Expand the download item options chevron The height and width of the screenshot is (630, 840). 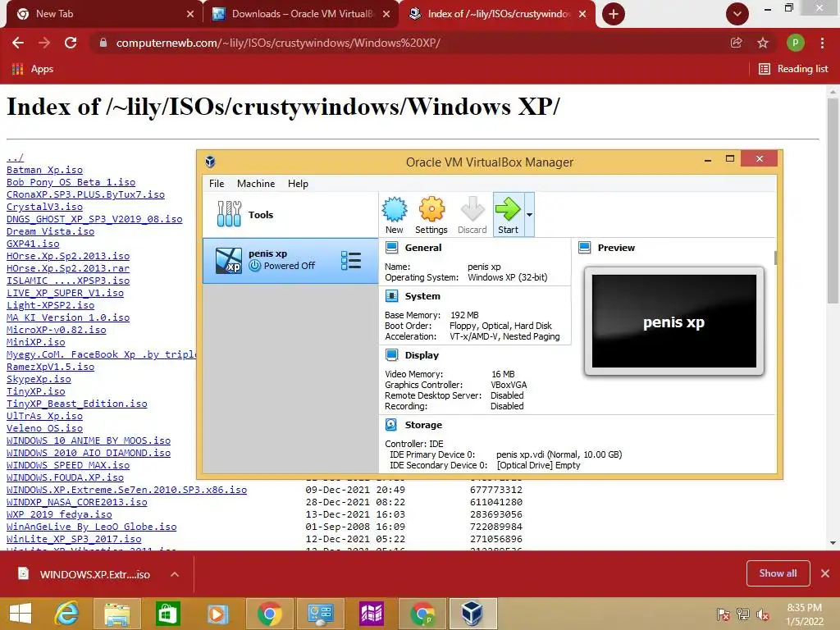pos(175,574)
